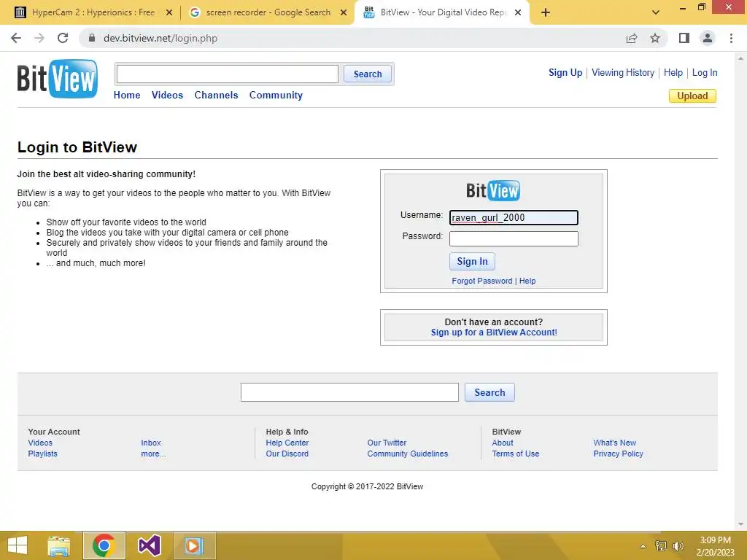Open footer Our Discord link

(x=287, y=454)
